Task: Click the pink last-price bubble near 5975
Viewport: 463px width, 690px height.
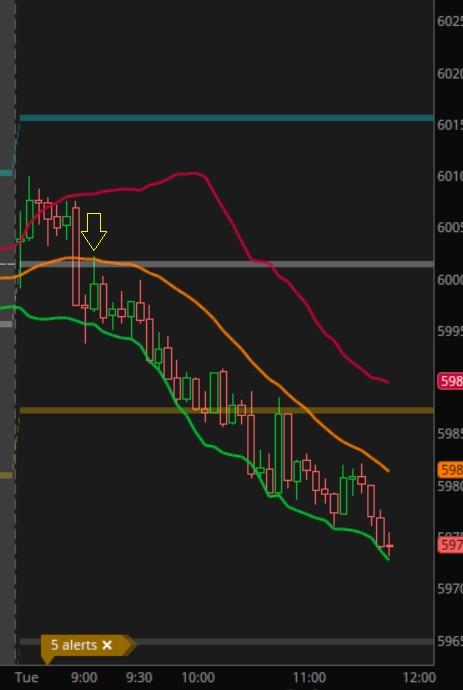Action: [450, 545]
